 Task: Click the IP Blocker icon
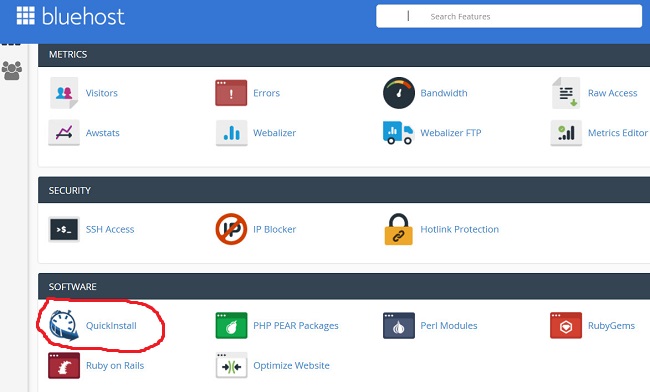click(x=231, y=229)
